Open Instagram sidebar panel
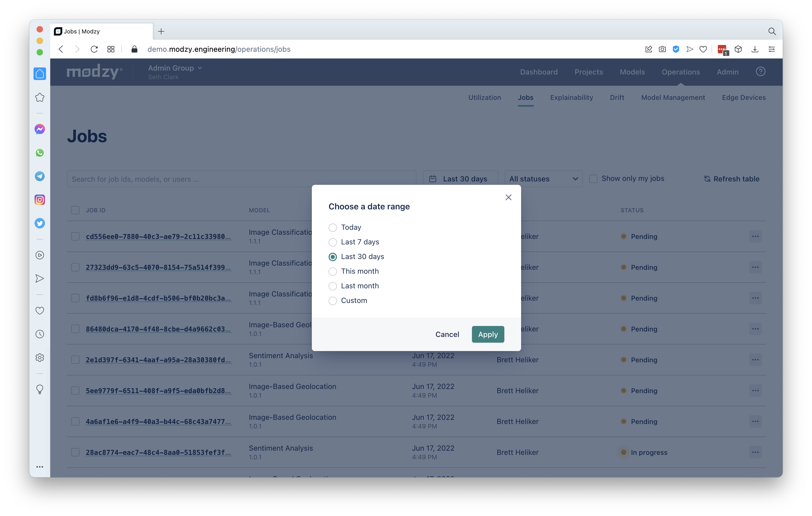812x516 pixels. [x=40, y=200]
